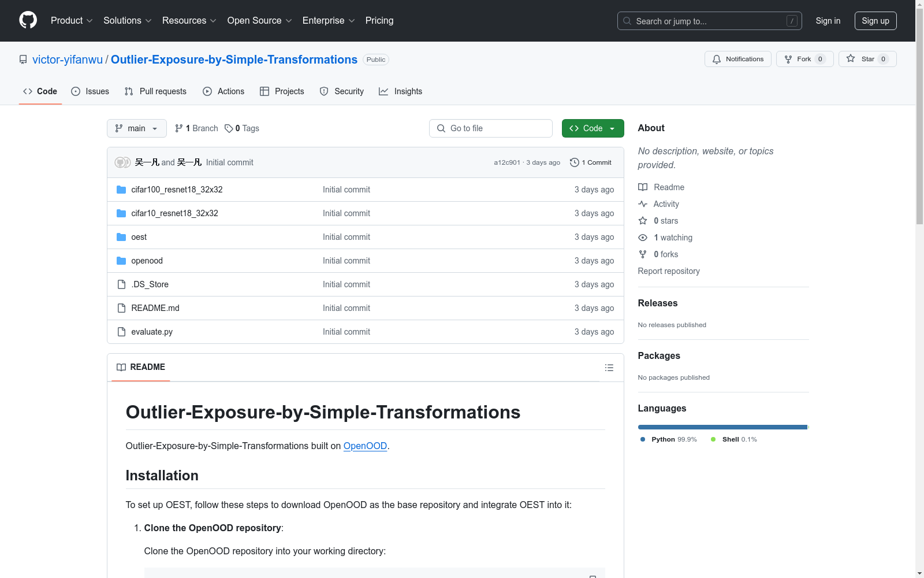Click the languages progress bar
The height and width of the screenshot is (578, 924).
click(724, 427)
